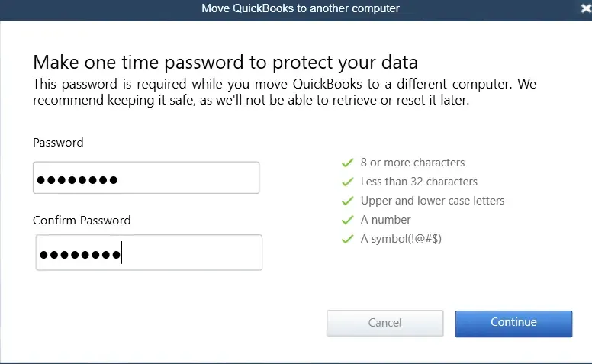Click the 'A symbol(!@#$)' requirement text
The width and height of the screenshot is (592, 364).
click(401, 239)
